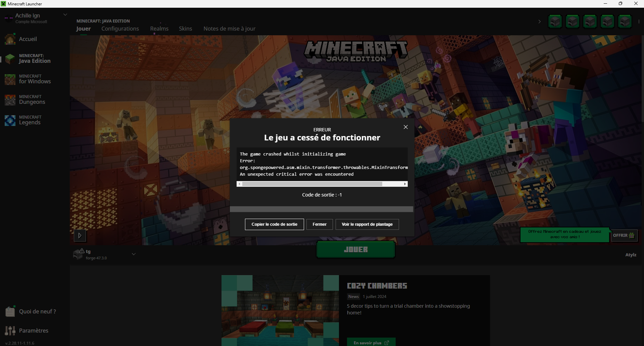Viewport: 644px width, 346px height.
Task: Minimize the Minecraft Launcher window
Action: (x=605, y=4)
